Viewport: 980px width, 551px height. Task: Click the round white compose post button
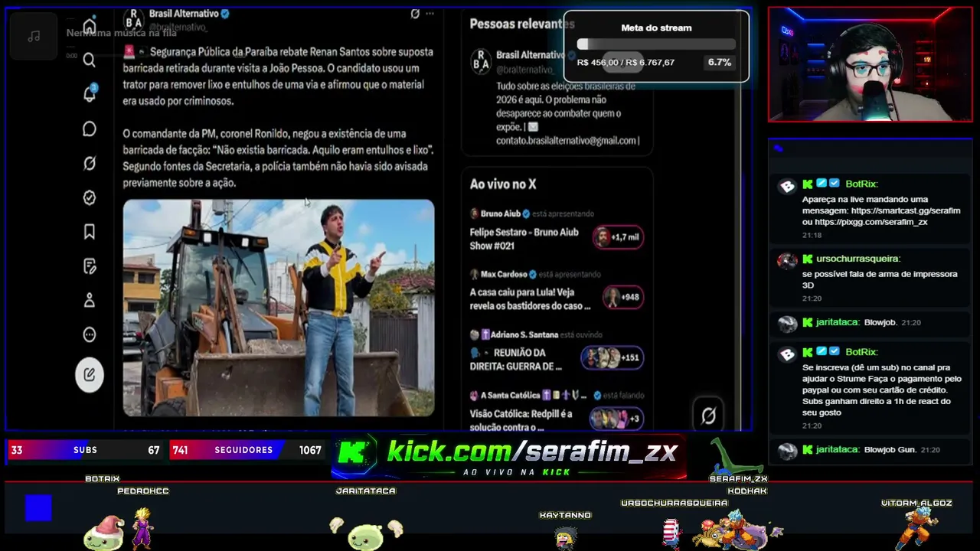tap(90, 375)
